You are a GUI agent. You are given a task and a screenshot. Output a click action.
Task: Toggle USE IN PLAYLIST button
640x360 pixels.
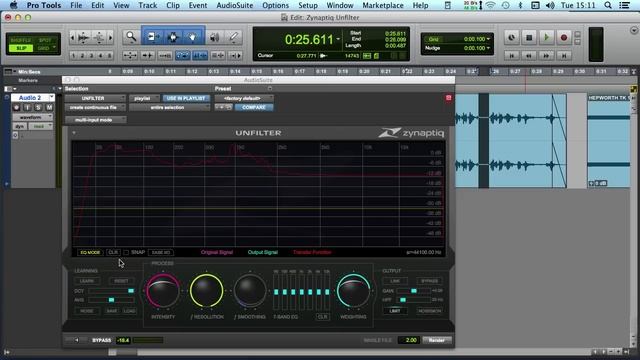pos(186,98)
